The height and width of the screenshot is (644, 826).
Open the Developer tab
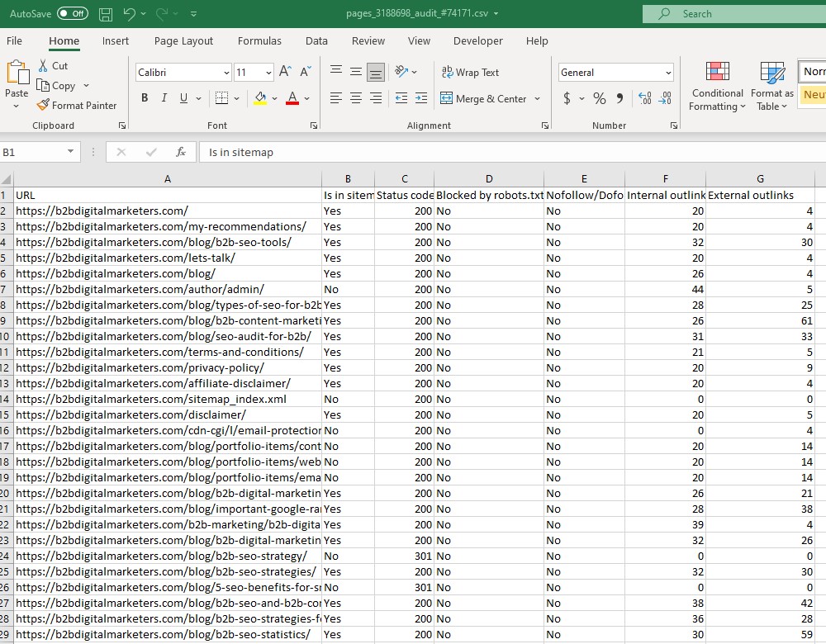coord(477,40)
